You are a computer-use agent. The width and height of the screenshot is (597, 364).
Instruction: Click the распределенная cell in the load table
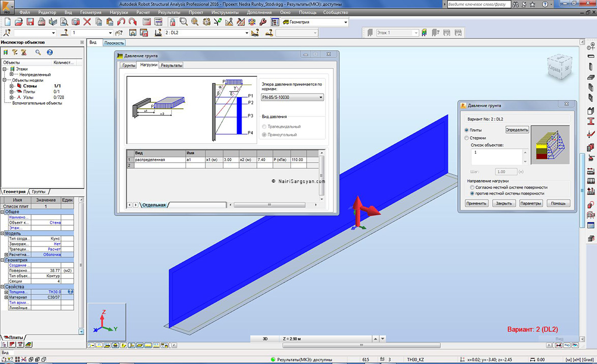pyautogui.click(x=160, y=160)
